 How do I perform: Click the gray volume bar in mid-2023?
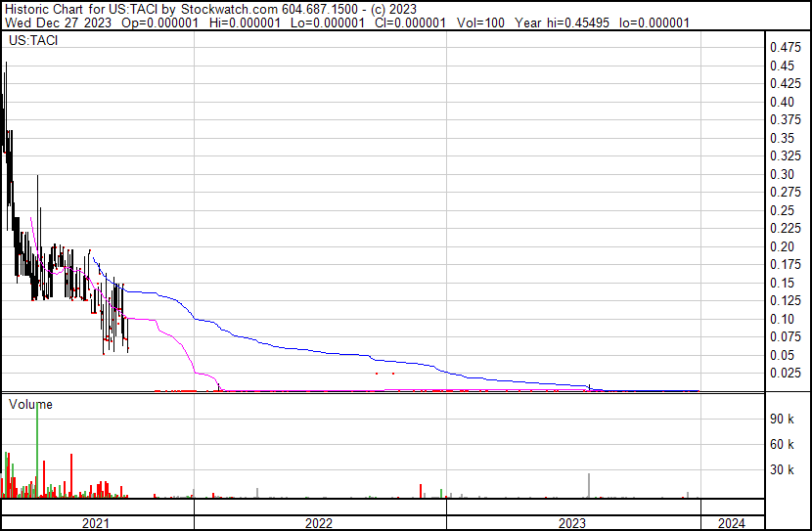tap(589, 485)
